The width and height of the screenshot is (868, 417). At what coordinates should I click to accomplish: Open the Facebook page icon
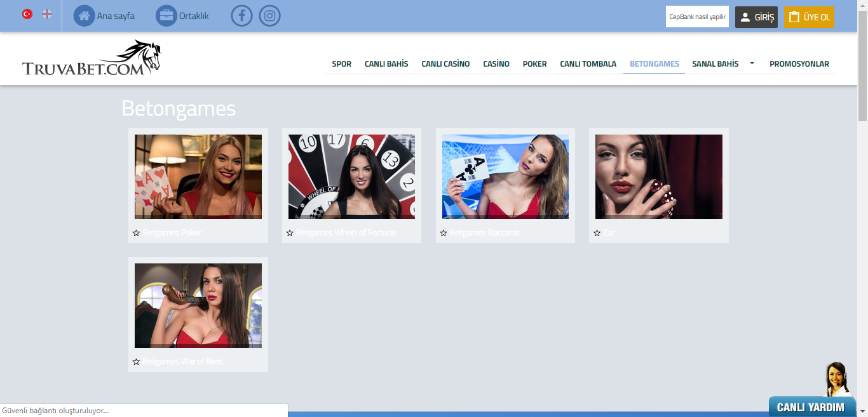[x=241, y=16]
